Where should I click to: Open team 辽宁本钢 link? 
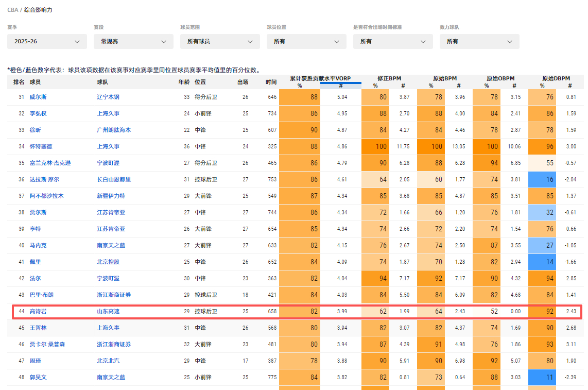point(108,97)
